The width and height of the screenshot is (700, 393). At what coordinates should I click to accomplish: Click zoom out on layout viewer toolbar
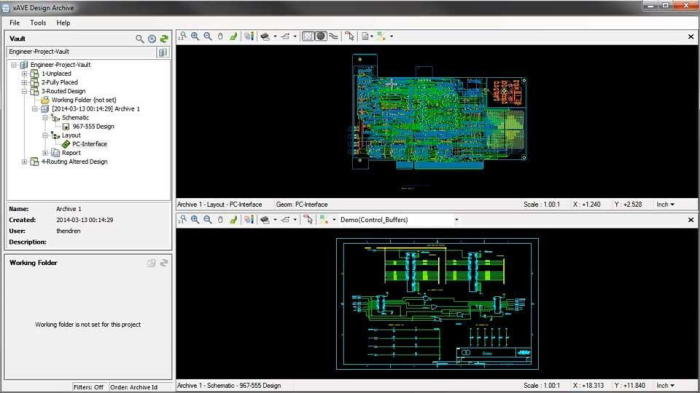(x=208, y=37)
